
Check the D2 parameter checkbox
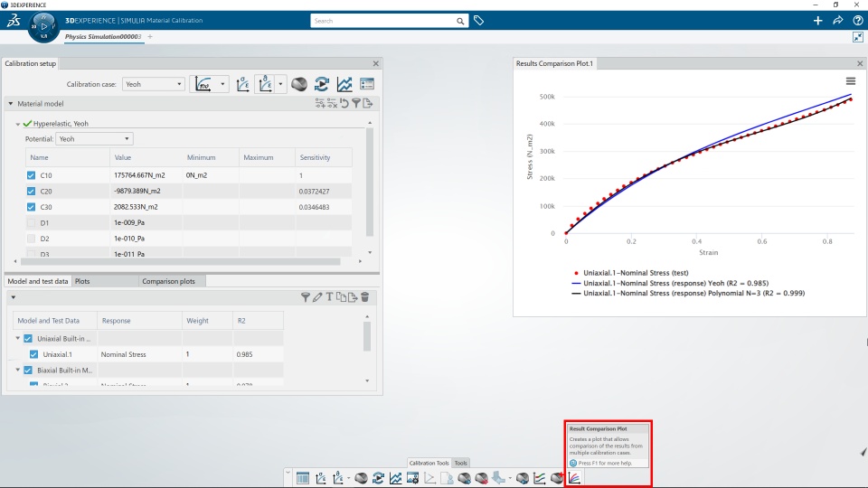click(x=31, y=239)
